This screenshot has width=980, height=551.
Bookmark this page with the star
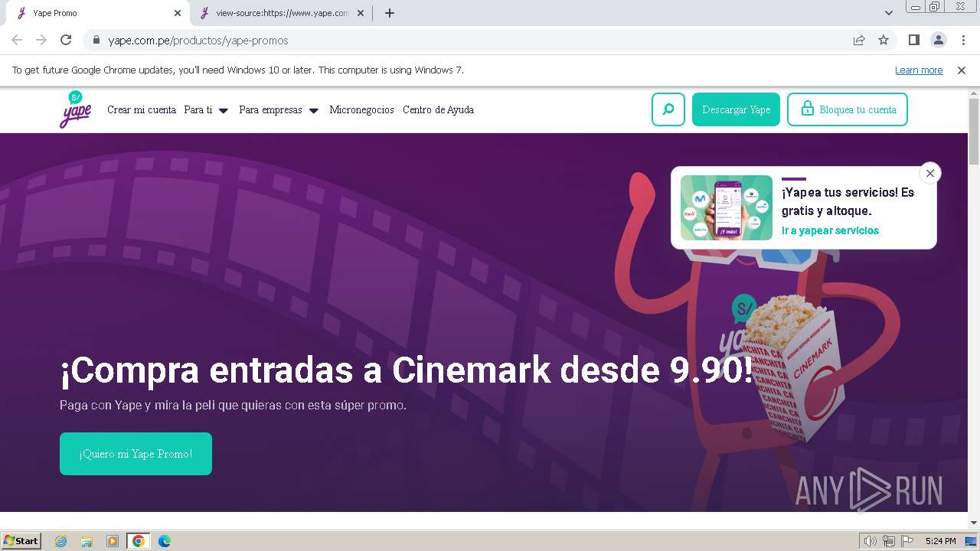(x=884, y=40)
